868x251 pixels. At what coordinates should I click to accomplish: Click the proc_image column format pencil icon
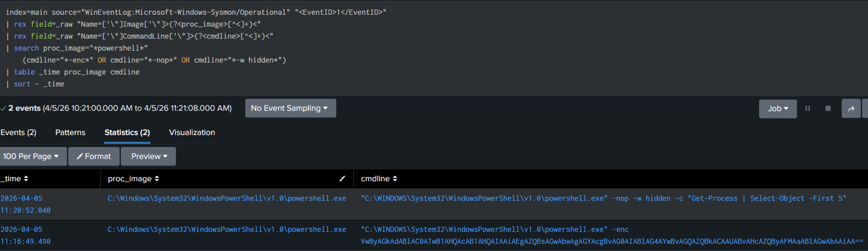(x=342, y=179)
